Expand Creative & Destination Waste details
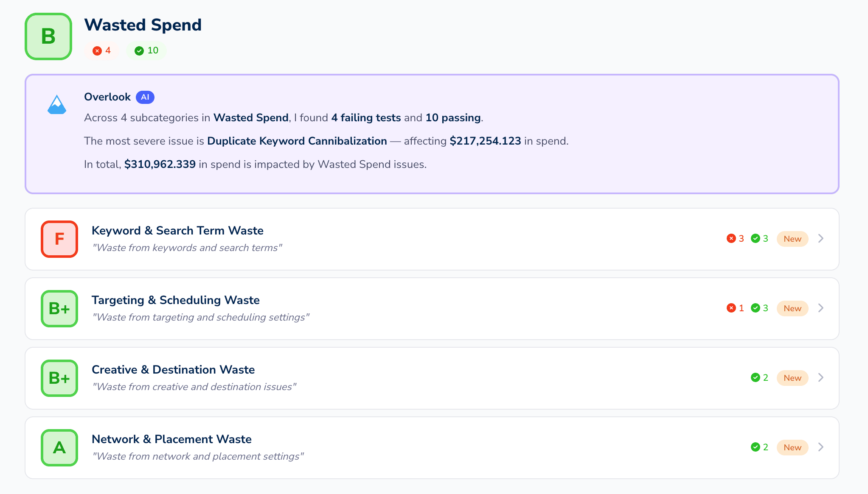Screen dimensions: 868x494 point(821,378)
